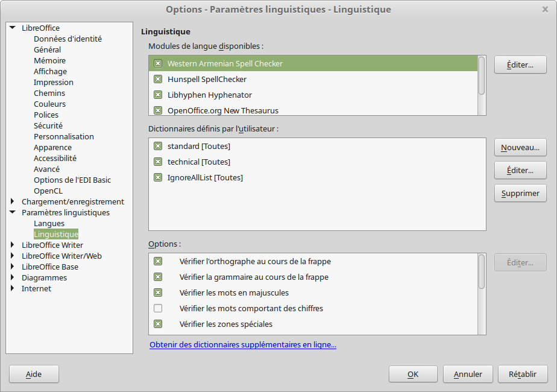This screenshot has height=392, width=557.
Task: Open the Obtenir des dictionnaires supplémentaires link
Action: click(243, 345)
